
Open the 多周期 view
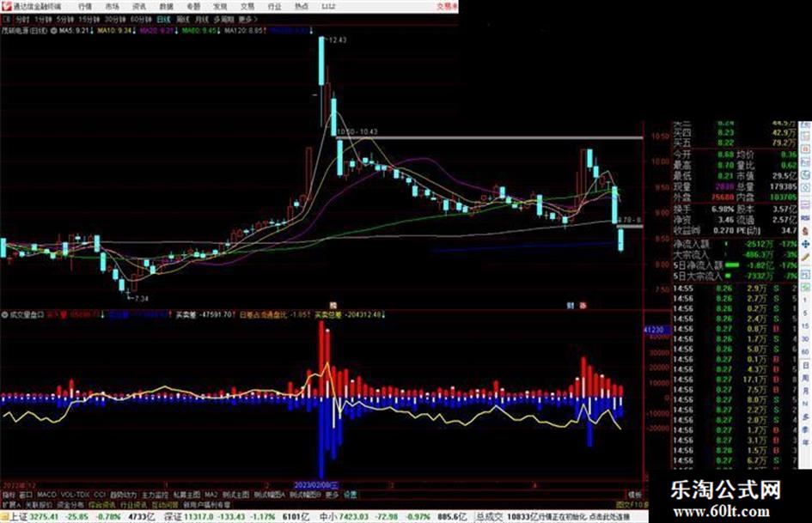pos(223,20)
